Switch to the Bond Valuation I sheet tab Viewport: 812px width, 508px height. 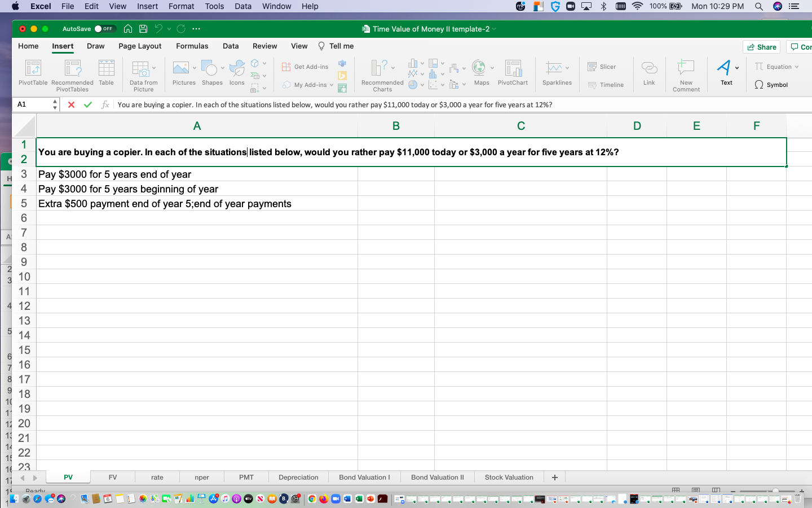click(364, 477)
